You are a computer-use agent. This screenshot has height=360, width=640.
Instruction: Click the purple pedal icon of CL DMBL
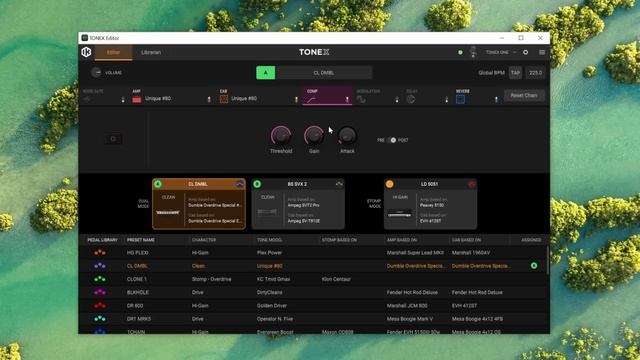click(100, 266)
